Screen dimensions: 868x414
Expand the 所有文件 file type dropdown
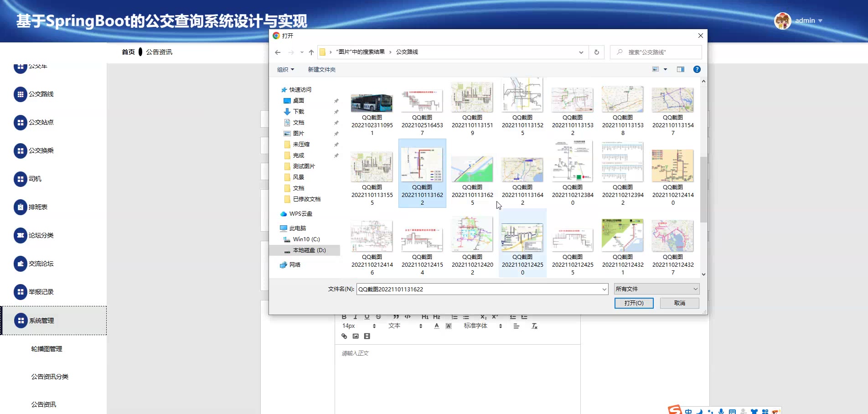(x=656, y=289)
